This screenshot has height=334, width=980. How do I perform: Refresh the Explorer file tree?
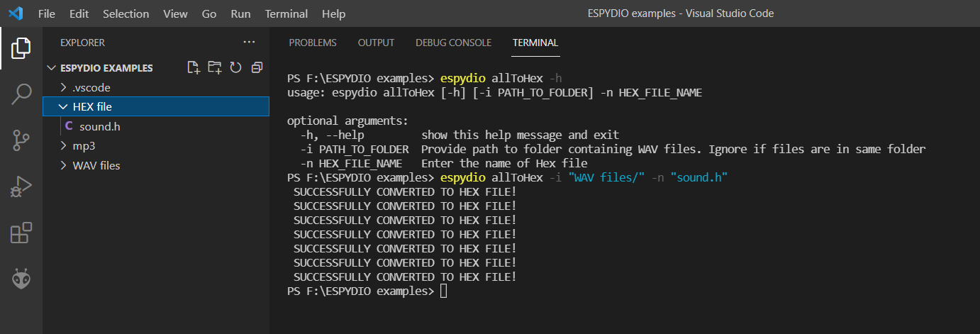pos(236,67)
